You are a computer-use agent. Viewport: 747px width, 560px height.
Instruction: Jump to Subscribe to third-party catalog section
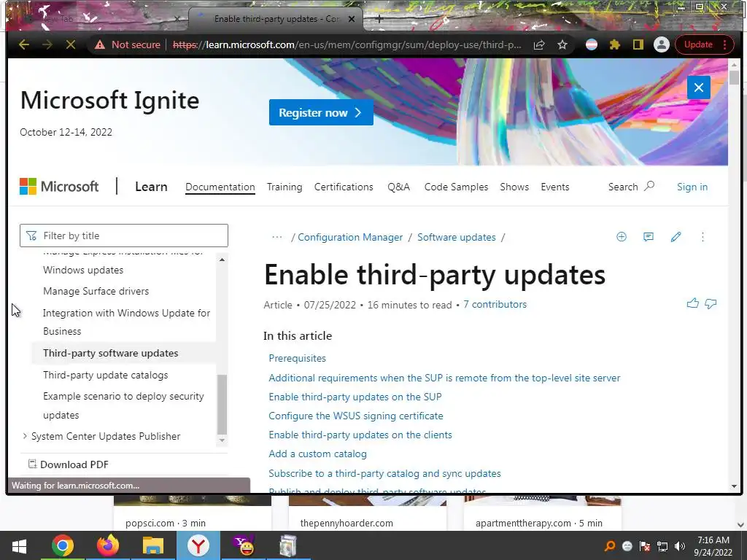pyautogui.click(x=384, y=473)
